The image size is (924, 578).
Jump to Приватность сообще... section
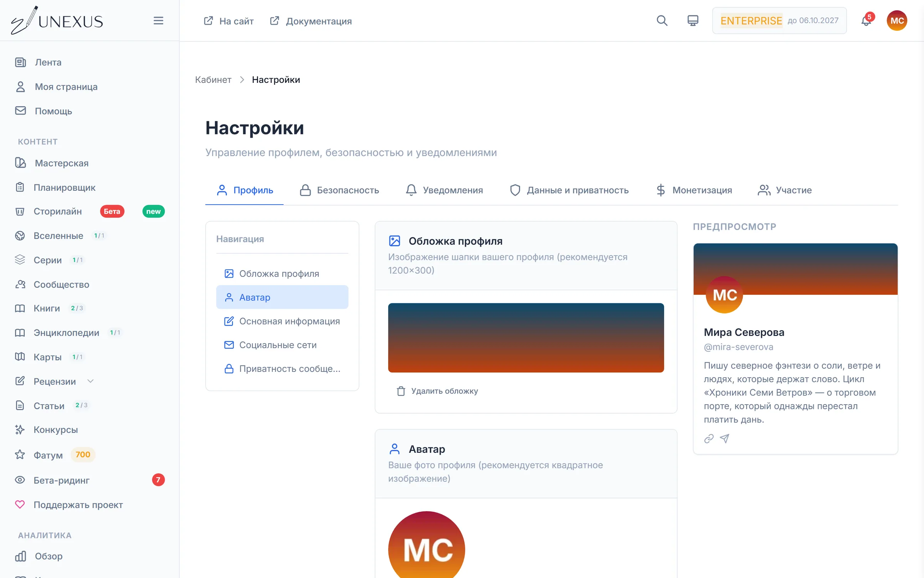(x=282, y=369)
